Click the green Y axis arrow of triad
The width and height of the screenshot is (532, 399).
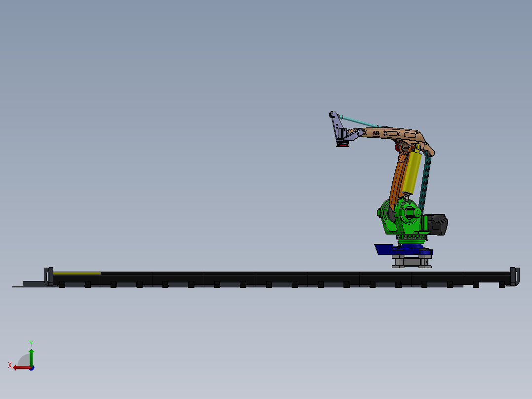click(x=31, y=357)
